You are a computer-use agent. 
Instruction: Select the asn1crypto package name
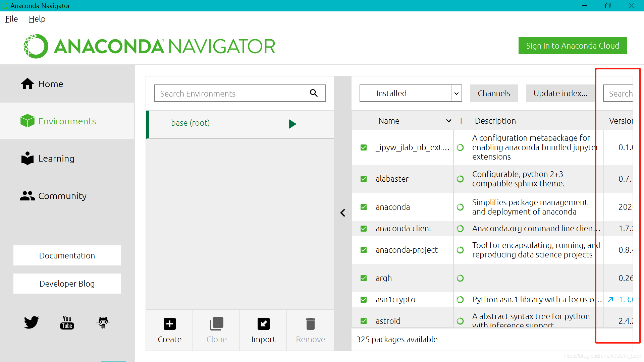[x=395, y=300]
